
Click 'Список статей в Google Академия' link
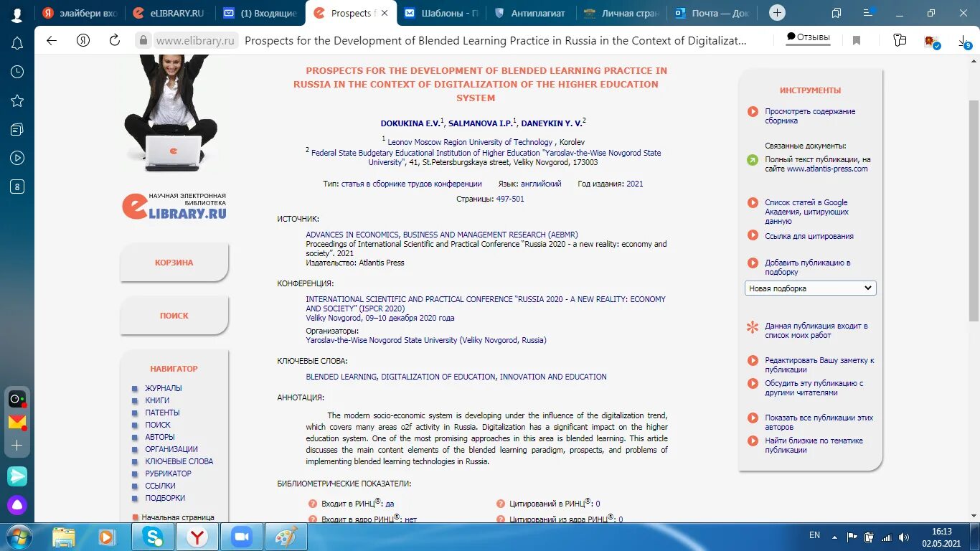click(x=806, y=212)
